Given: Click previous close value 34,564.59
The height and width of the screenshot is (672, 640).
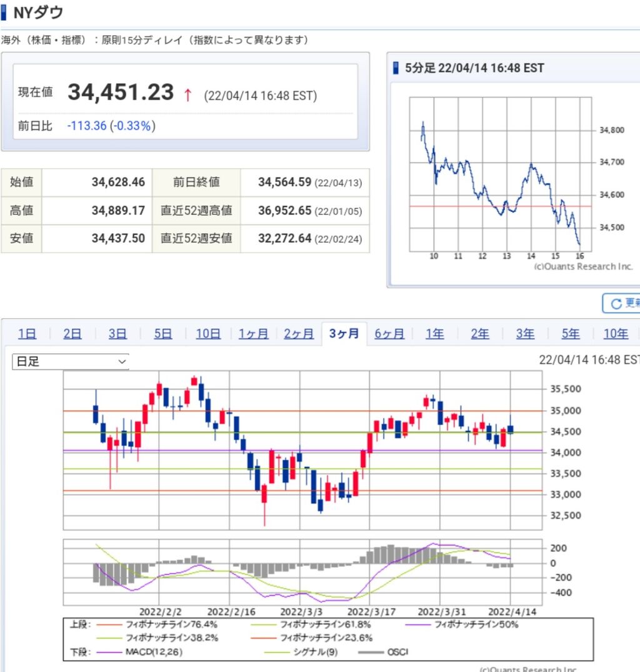Looking at the screenshot, I should (284, 182).
